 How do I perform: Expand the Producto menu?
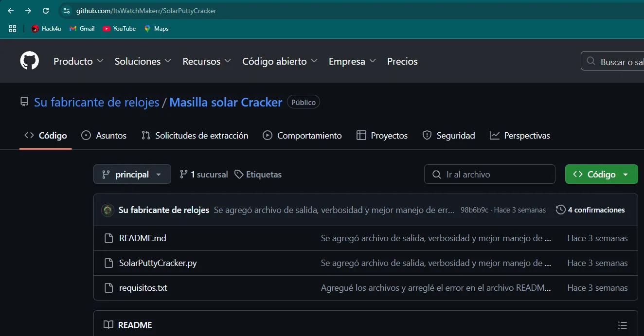coord(78,61)
